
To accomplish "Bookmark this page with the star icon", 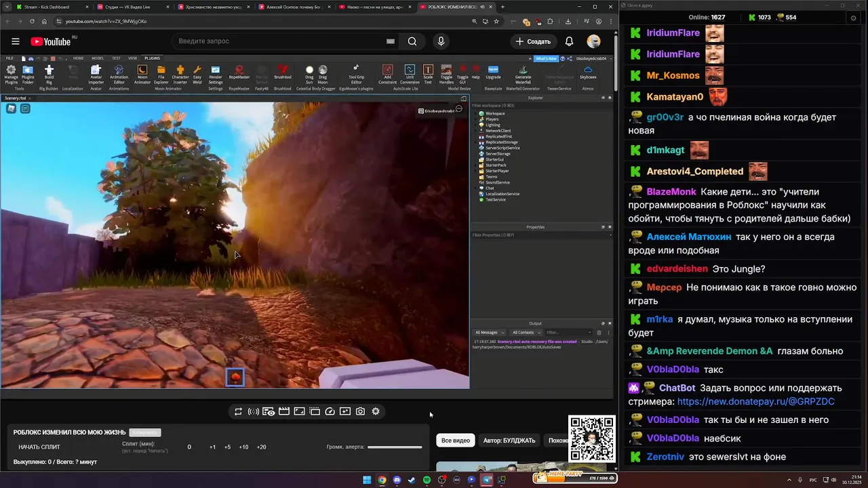I will click(x=496, y=21).
